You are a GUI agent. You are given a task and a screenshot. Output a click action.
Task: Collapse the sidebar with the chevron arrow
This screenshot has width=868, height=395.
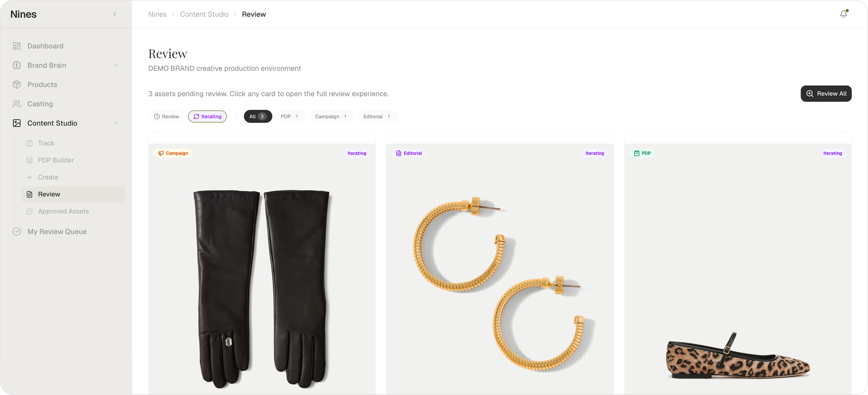[x=115, y=14]
